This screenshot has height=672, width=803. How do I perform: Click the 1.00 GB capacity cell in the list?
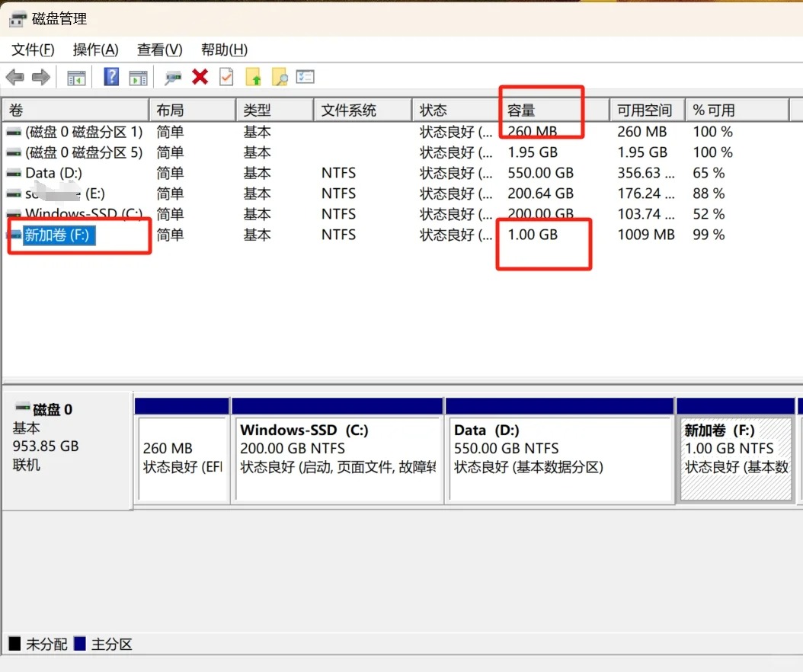pyautogui.click(x=533, y=235)
